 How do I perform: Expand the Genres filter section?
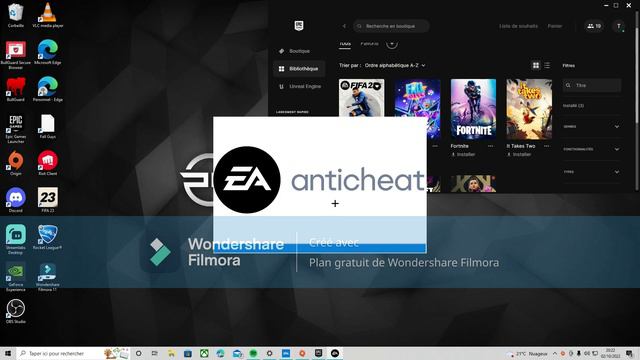point(591,127)
